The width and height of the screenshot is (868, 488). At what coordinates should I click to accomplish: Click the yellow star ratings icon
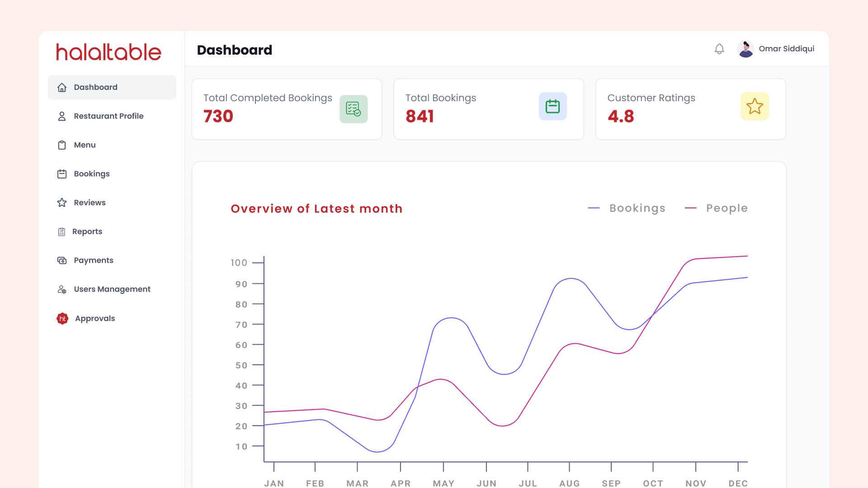755,107
